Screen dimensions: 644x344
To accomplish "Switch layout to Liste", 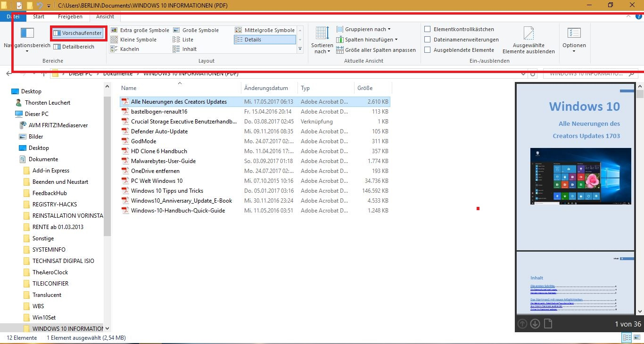I will coord(183,40).
